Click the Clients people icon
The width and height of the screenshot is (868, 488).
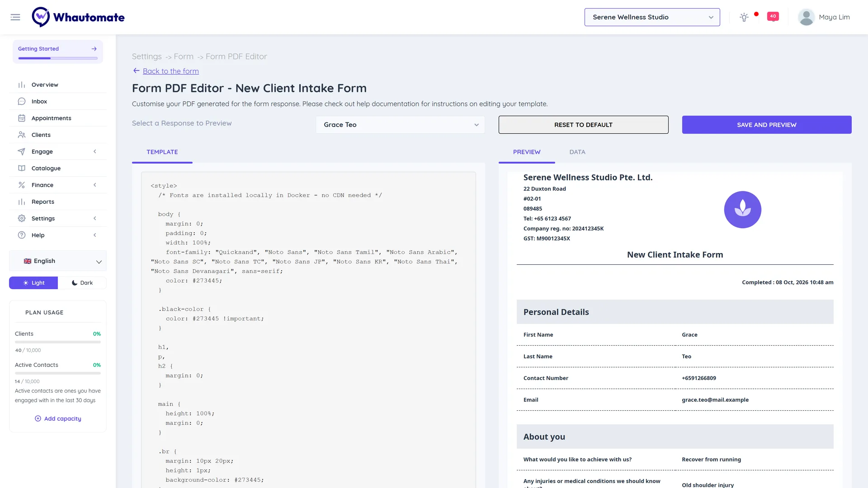tap(22, 135)
